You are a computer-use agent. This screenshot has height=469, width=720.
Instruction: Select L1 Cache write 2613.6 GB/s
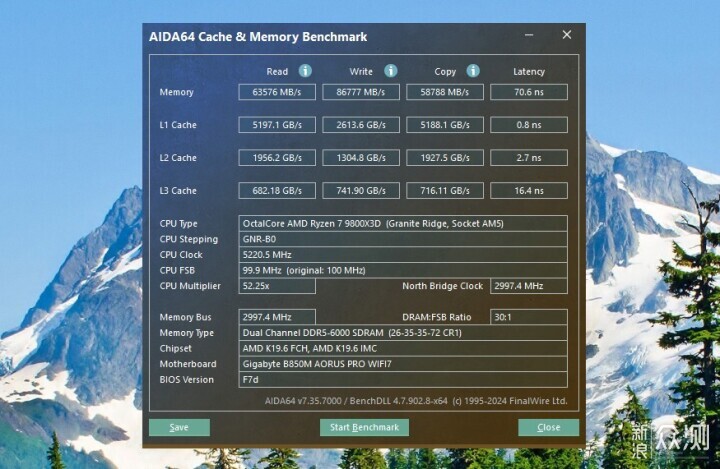point(361,124)
